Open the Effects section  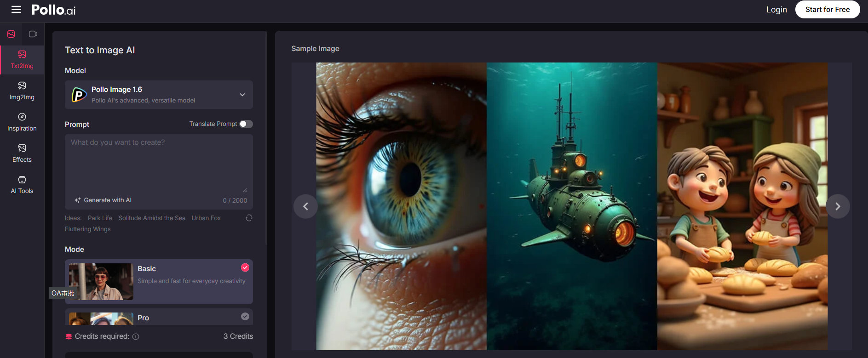pos(22,153)
